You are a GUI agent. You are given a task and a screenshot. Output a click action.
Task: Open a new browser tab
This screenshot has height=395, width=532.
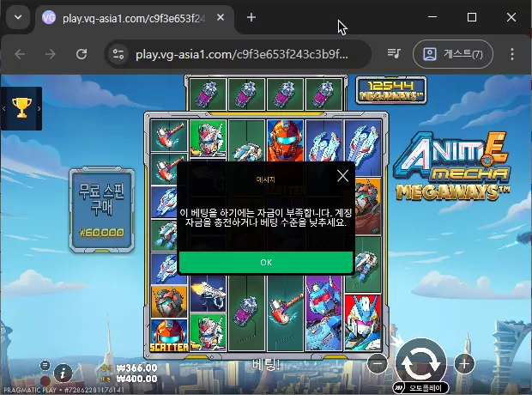pos(251,17)
